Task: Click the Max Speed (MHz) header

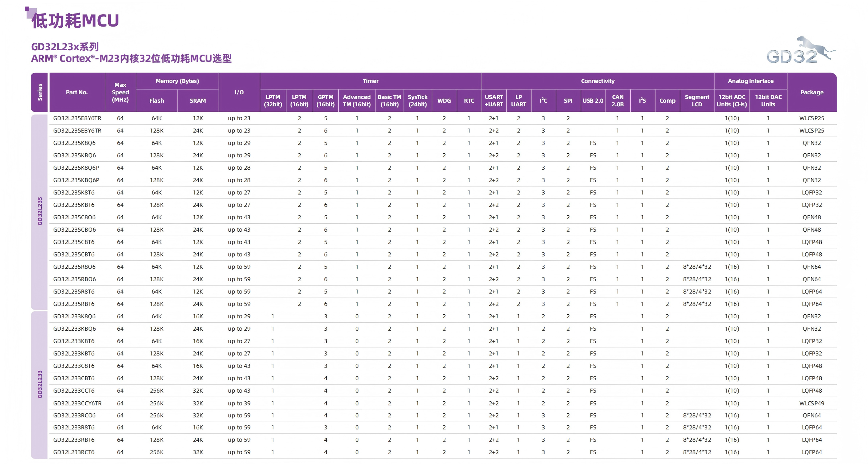Action: tap(120, 92)
